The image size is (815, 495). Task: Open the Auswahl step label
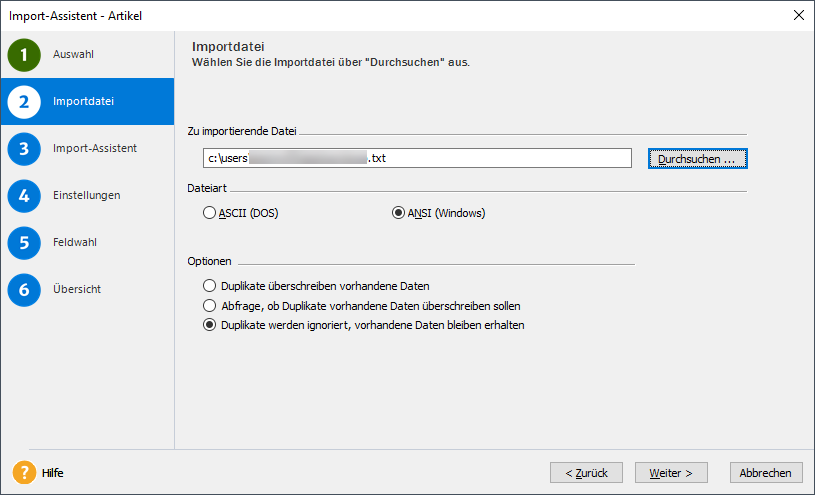click(x=74, y=54)
